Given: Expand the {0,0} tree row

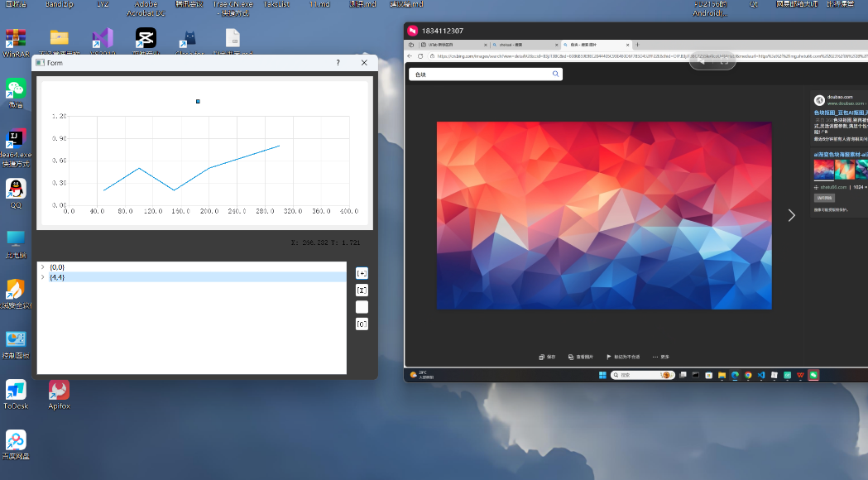Looking at the screenshot, I should pyautogui.click(x=43, y=266).
